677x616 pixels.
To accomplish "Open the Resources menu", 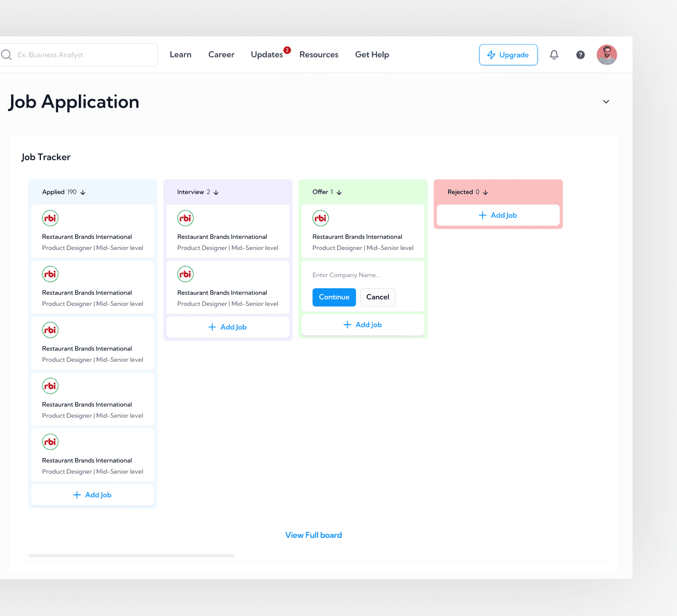I will tap(318, 55).
